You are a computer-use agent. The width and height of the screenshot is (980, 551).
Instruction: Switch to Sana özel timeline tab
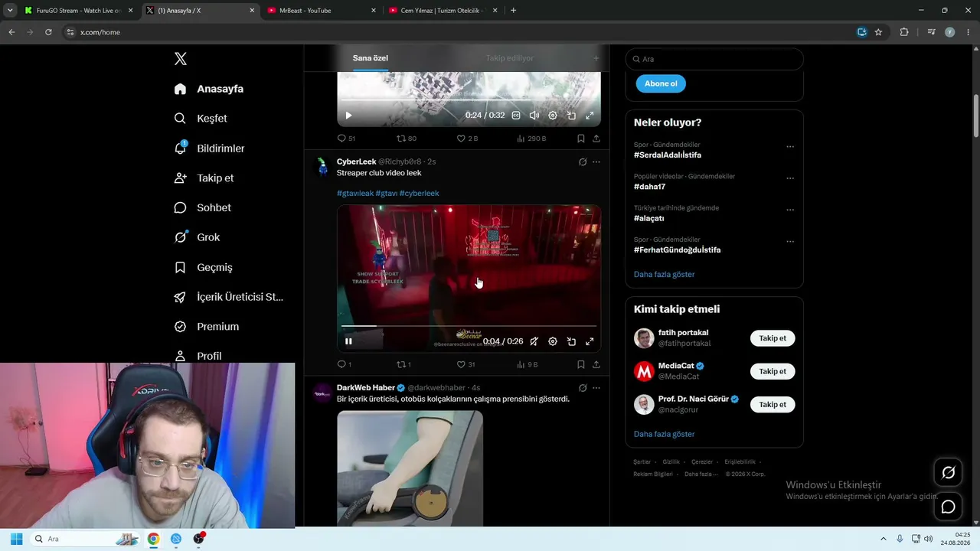(371, 58)
